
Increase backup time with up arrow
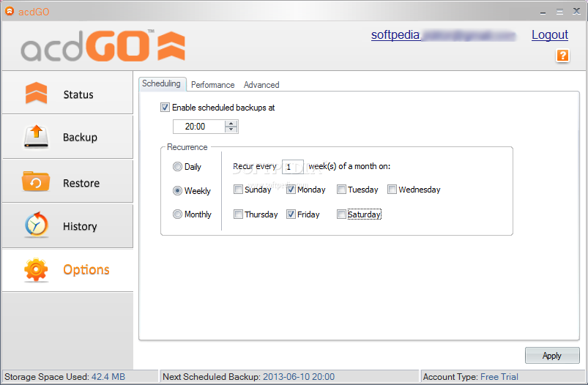pyautogui.click(x=231, y=124)
